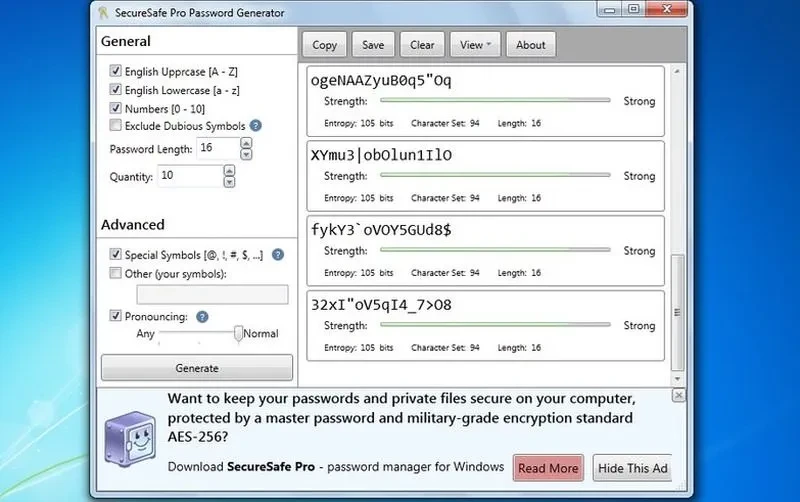Screen dimensions: 800x502
Task: Click the Copy toolbar button
Action: click(x=324, y=45)
